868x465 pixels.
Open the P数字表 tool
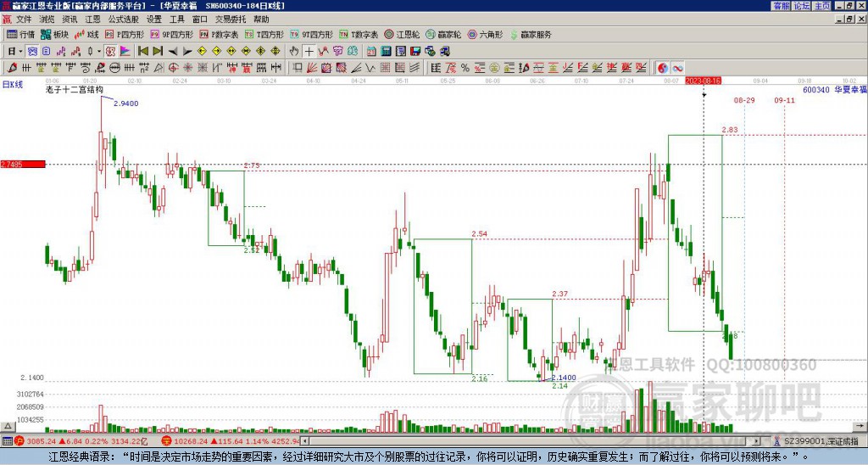pyautogui.click(x=219, y=34)
